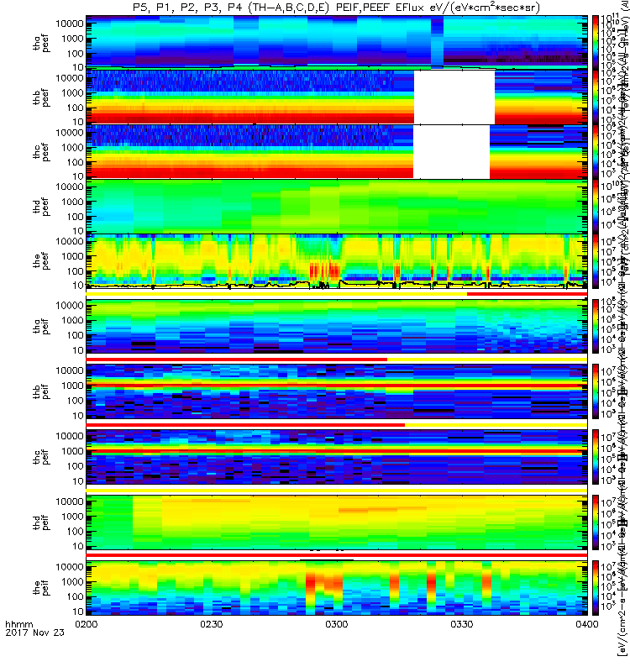This screenshot has height=672, width=630.
Task: Click the red segment of bar above tha peif
Action: [527, 294]
